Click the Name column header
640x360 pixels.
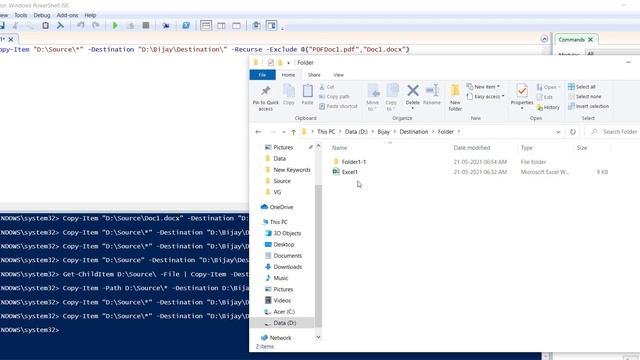(339, 148)
